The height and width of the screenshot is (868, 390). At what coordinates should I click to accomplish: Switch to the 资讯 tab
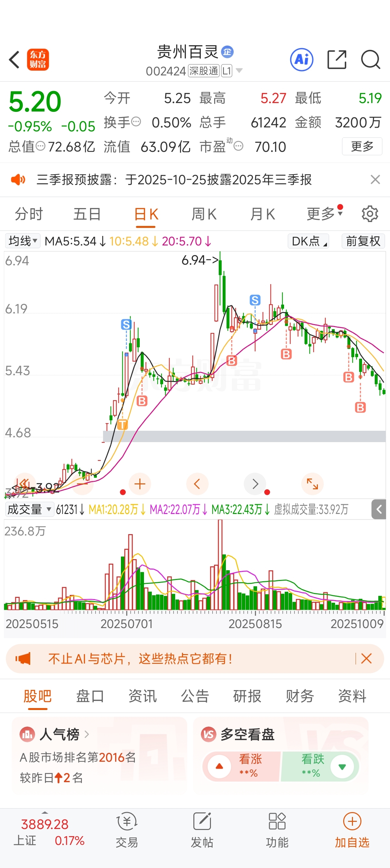[142, 696]
